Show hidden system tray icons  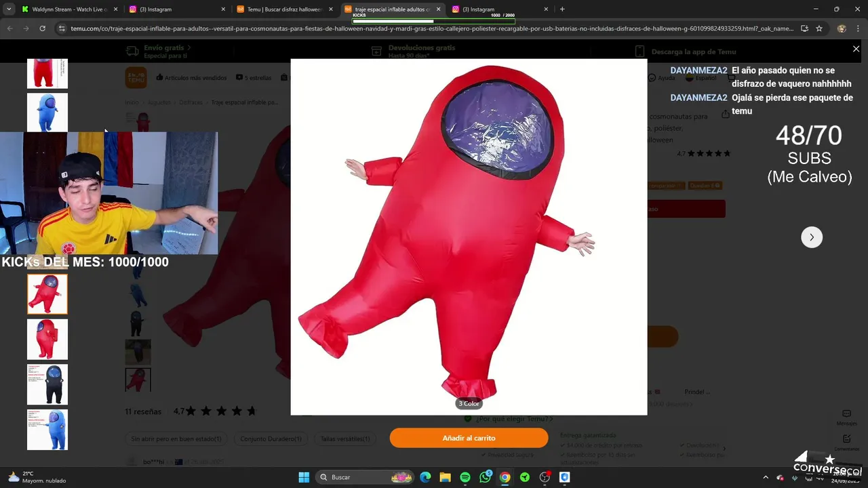click(766, 477)
